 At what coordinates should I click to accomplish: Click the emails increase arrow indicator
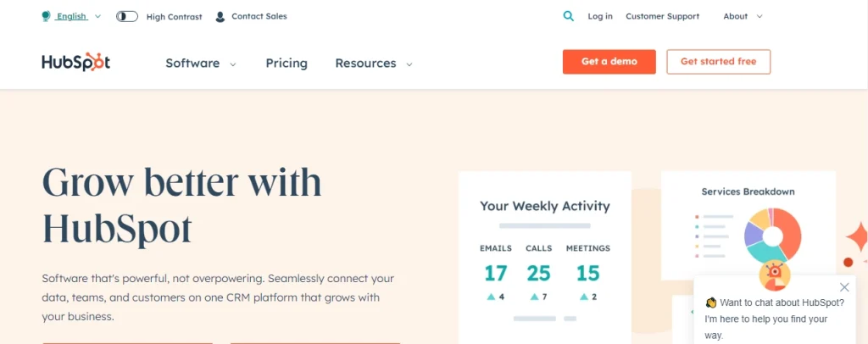491,297
